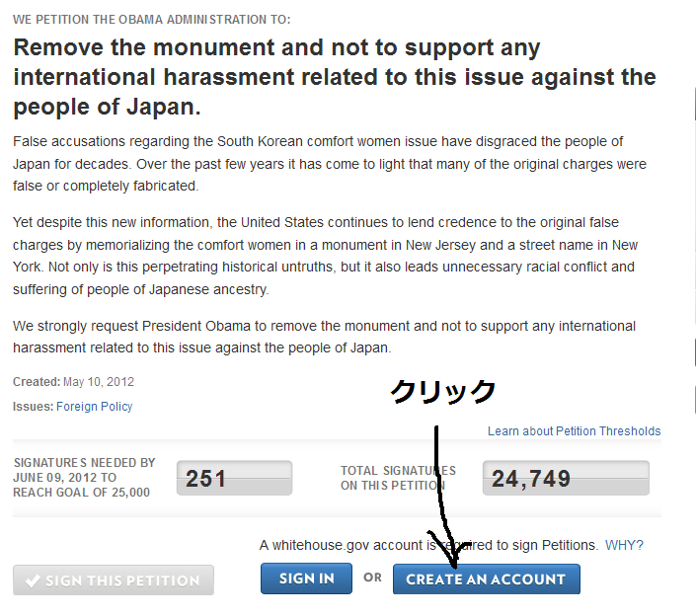This screenshot has width=696, height=616.
Task: Click the 24,749 total signatures counter
Action: 566,479
